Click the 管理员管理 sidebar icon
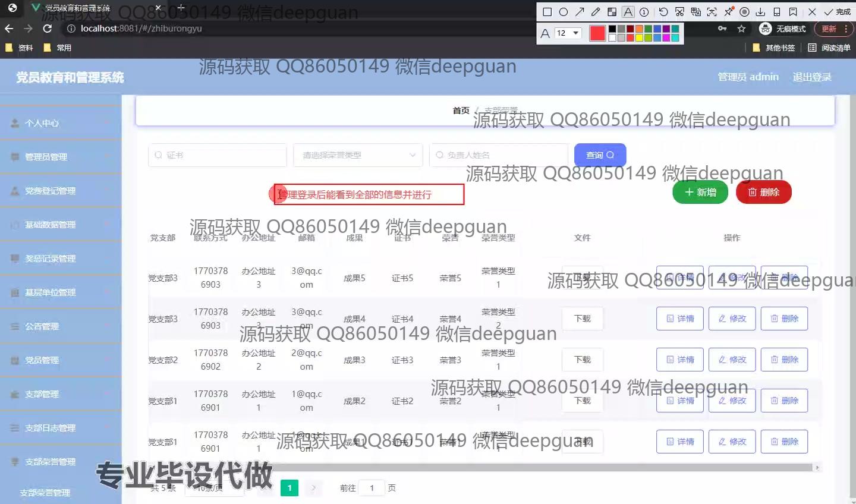The width and height of the screenshot is (856, 504). (15, 157)
